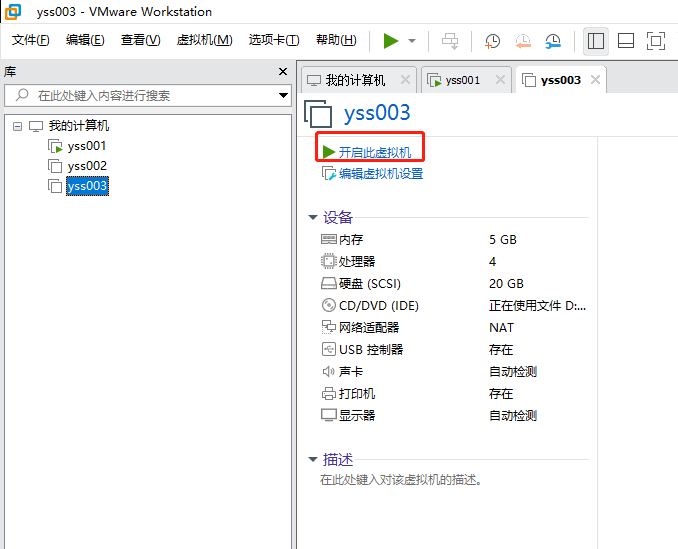The image size is (678, 549).
Task: Switch to the yss003 tab
Action: coord(560,80)
